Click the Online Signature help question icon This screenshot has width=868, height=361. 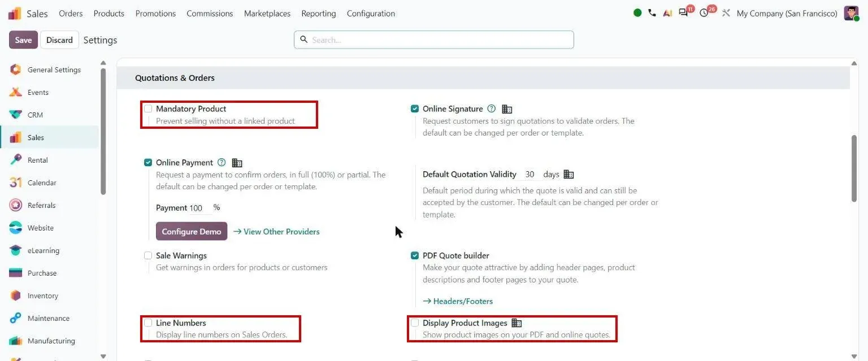pyautogui.click(x=491, y=108)
